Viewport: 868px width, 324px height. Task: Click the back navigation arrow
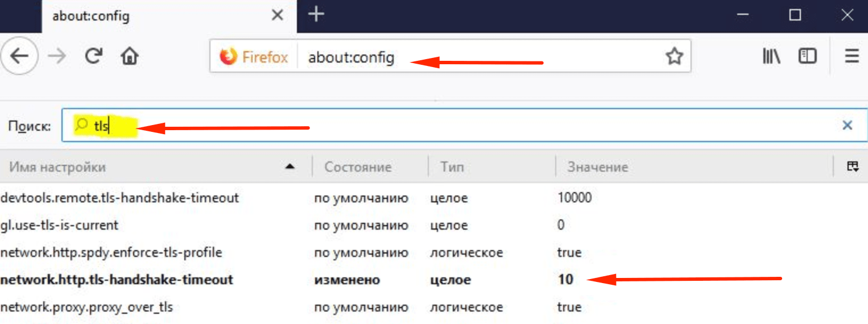coord(19,56)
